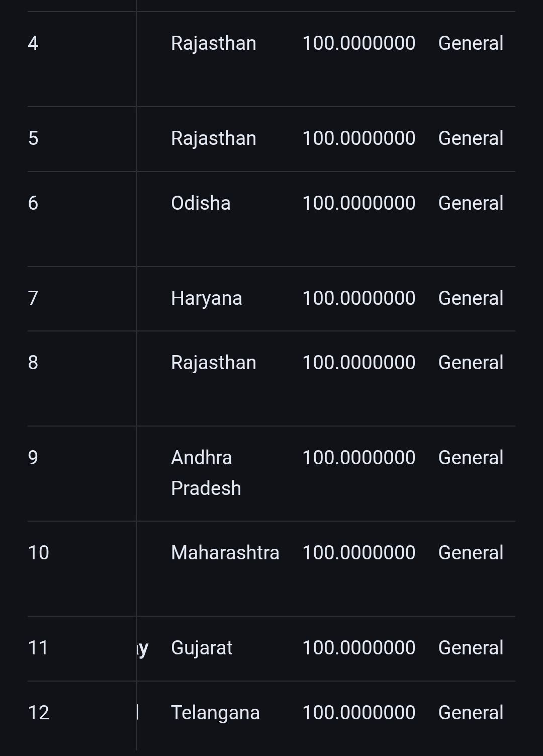Click the Odisha state cell
This screenshot has height=756, width=543.
click(201, 203)
